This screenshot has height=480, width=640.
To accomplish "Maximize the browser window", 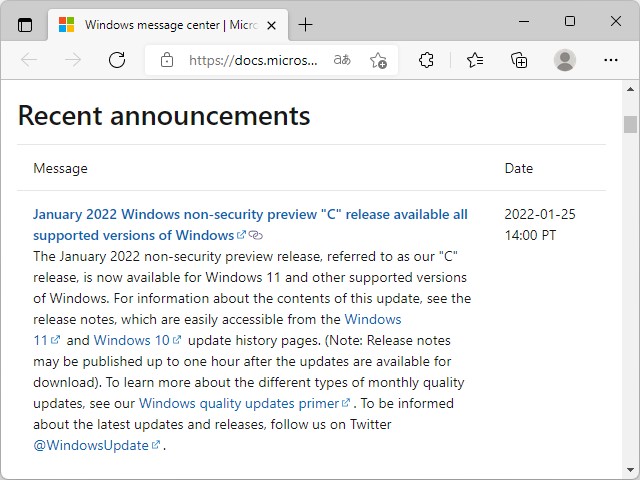I will click(x=570, y=21).
